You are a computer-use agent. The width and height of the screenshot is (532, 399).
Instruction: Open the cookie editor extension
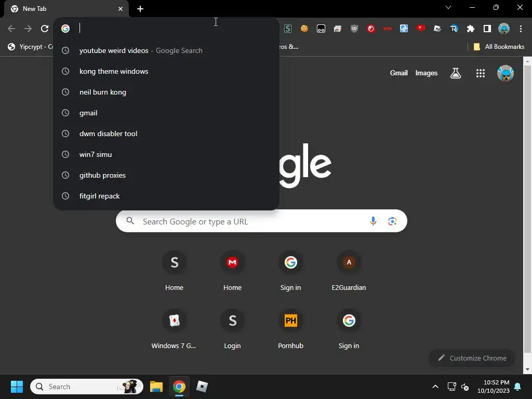coord(304,29)
